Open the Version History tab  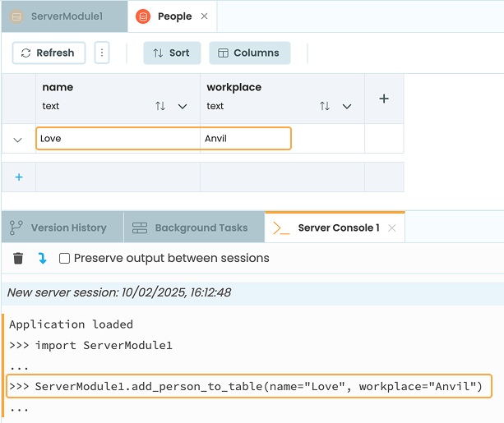(x=58, y=228)
